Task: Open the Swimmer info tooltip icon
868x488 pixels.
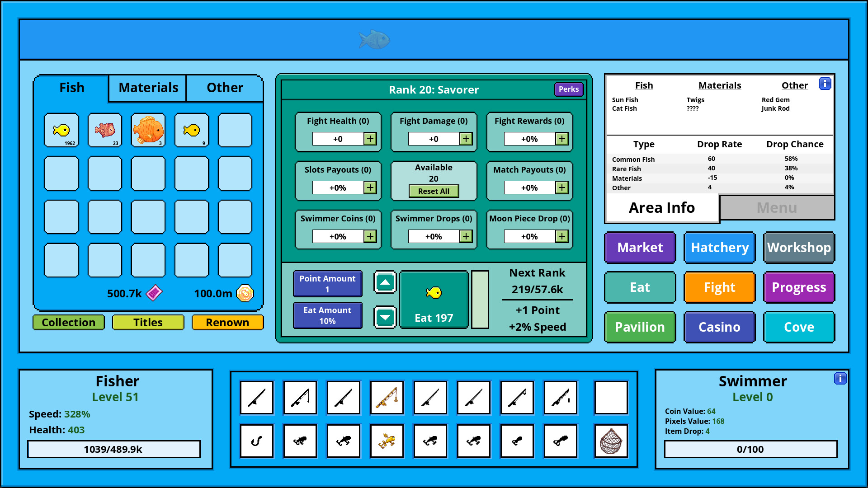Action: click(840, 379)
